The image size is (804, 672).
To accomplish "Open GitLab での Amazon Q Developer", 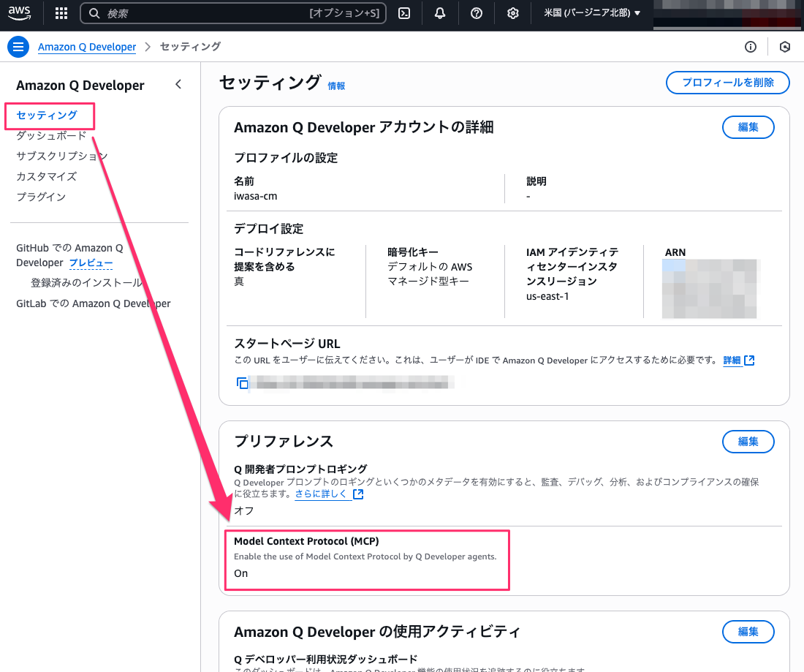I will 94,303.
